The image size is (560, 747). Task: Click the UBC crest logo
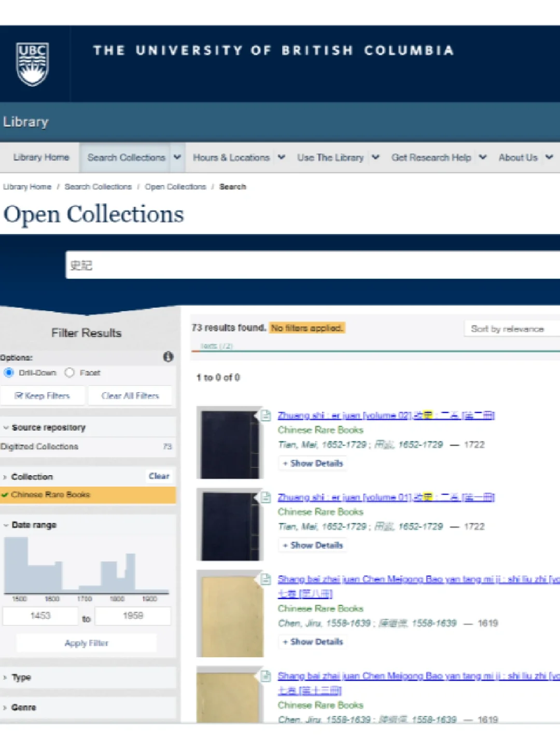tap(33, 64)
